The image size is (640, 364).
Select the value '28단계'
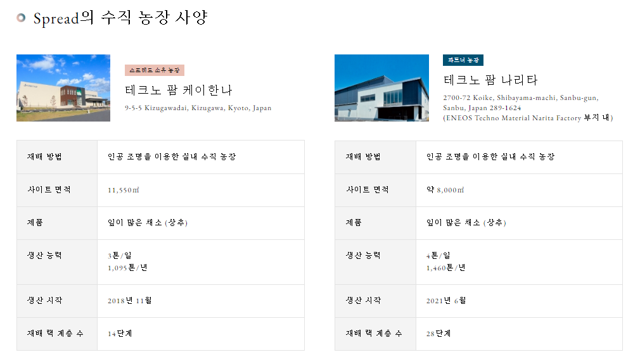pyautogui.click(x=438, y=334)
